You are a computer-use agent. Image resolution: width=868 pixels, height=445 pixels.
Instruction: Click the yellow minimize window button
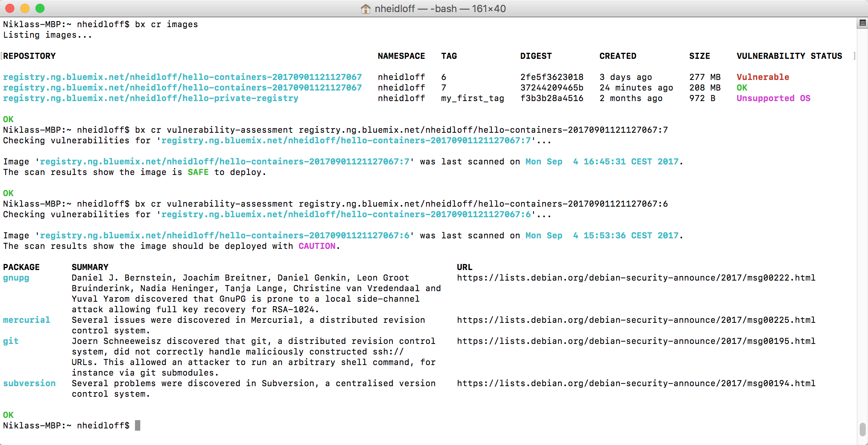(25, 8)
